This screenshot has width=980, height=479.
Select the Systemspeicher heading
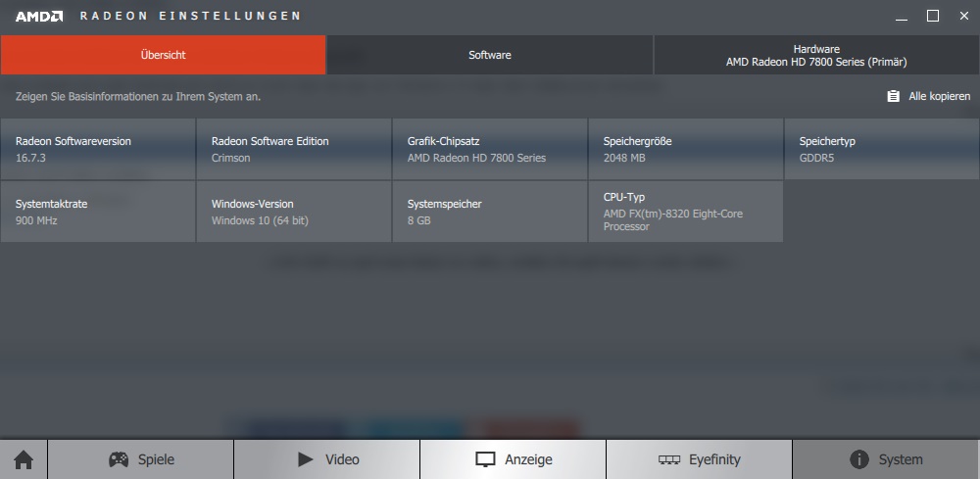tap(445, 204)
